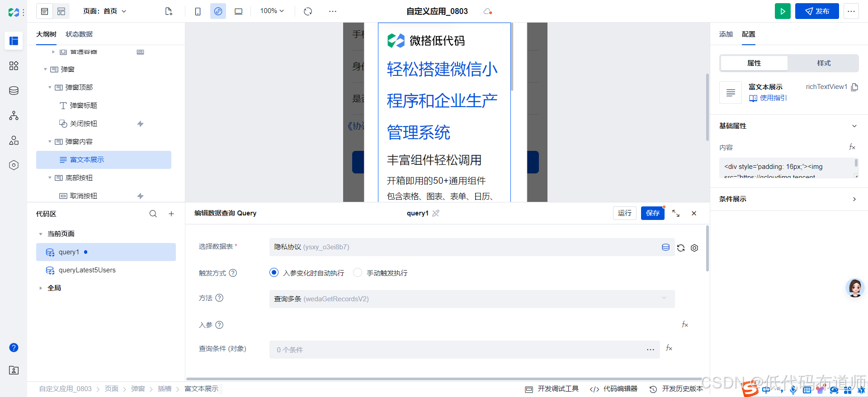Refresh the data table list
The width and height of the screenshot is (868, 397).
(x=681, y=248)
